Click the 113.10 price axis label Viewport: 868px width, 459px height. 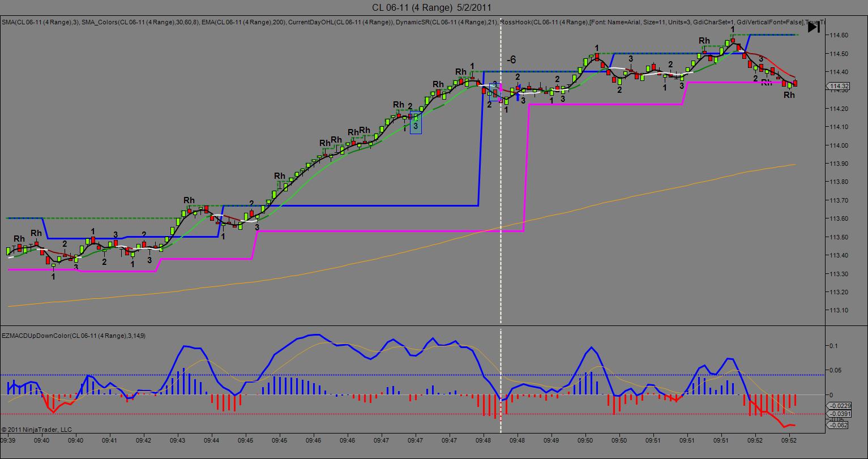[x=838, y=310]
